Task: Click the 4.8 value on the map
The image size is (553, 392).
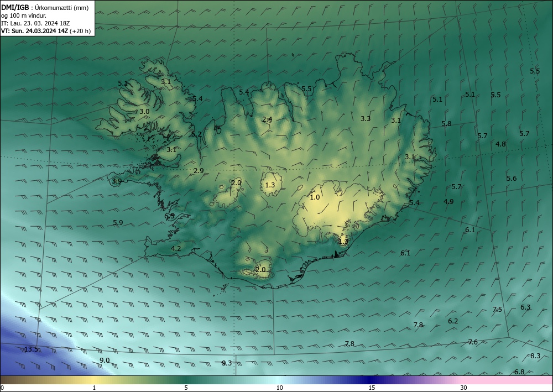Action: (500, 144)
